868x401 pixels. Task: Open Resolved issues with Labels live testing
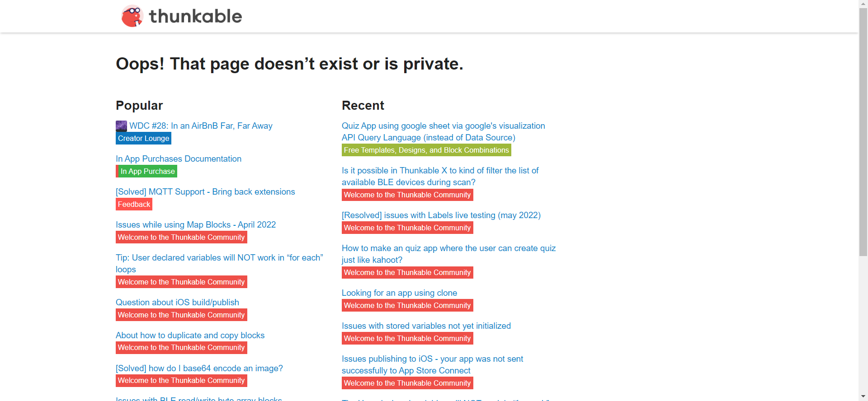pyautogui.click(x=441, y=215)
